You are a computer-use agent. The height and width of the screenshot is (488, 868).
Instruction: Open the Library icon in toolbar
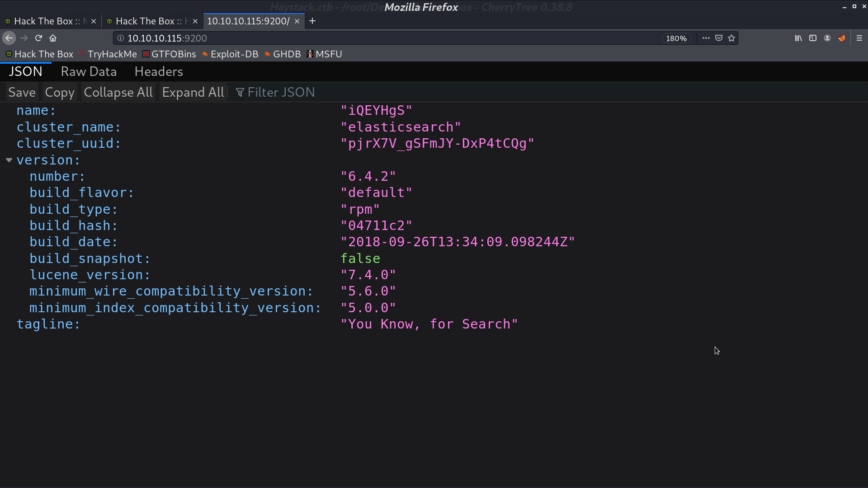coord(798,38)
